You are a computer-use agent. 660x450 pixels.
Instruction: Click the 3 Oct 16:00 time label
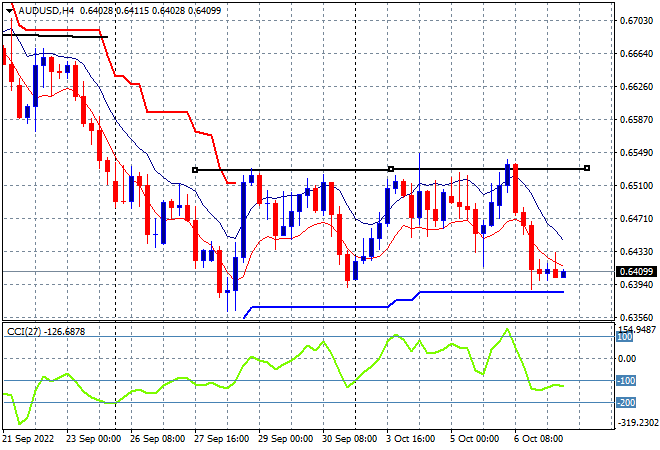tap(411, 439)
